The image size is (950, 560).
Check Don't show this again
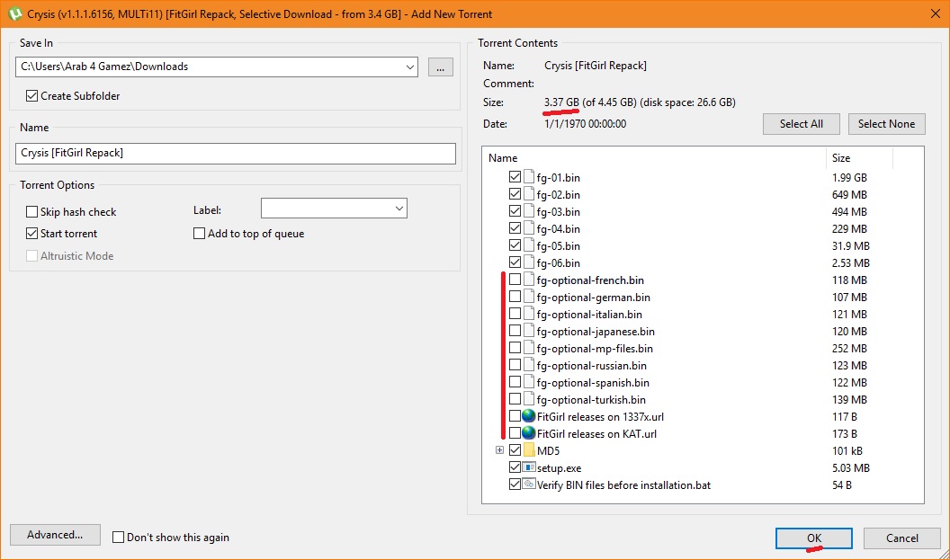coord(118,537)
